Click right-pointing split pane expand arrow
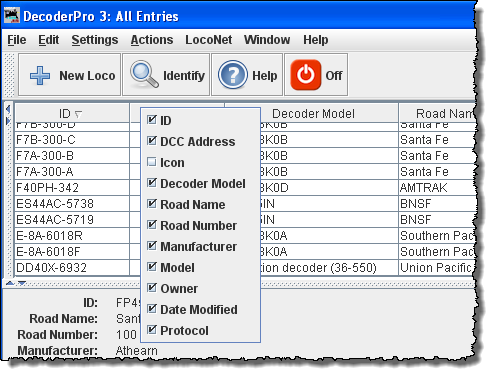495x376 pixels. (x=8, y=121)
